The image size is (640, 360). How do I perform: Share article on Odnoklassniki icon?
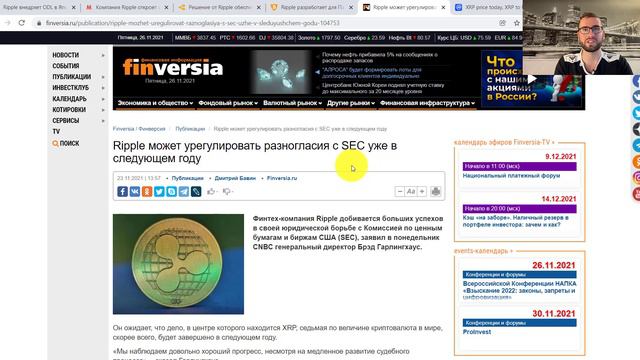(x=147, y=191)
